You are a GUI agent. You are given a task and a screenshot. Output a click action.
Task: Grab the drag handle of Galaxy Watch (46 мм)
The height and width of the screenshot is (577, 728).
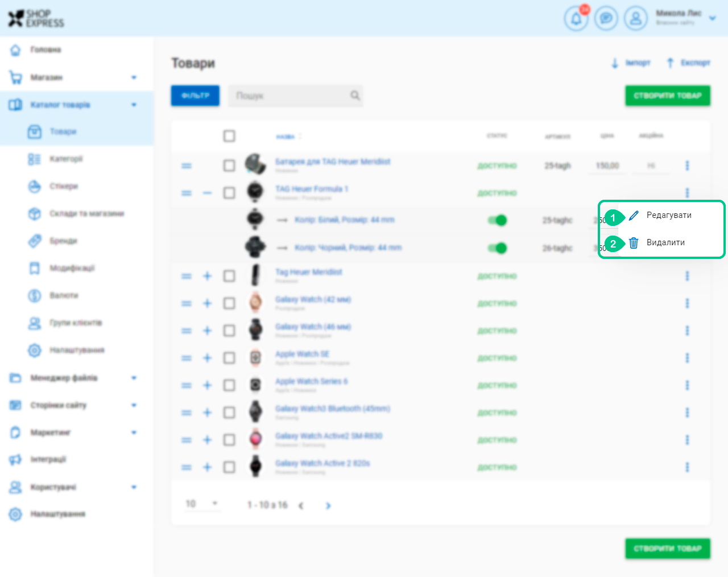[x=187, y=331]
